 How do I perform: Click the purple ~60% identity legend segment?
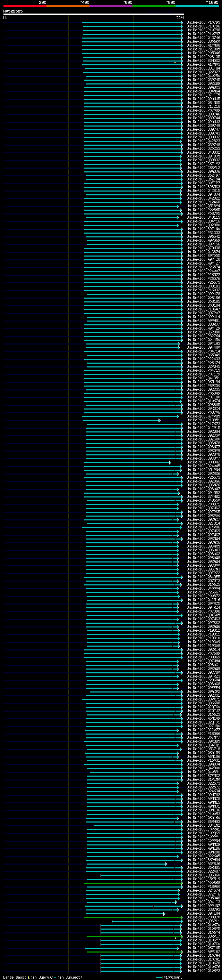111,6
